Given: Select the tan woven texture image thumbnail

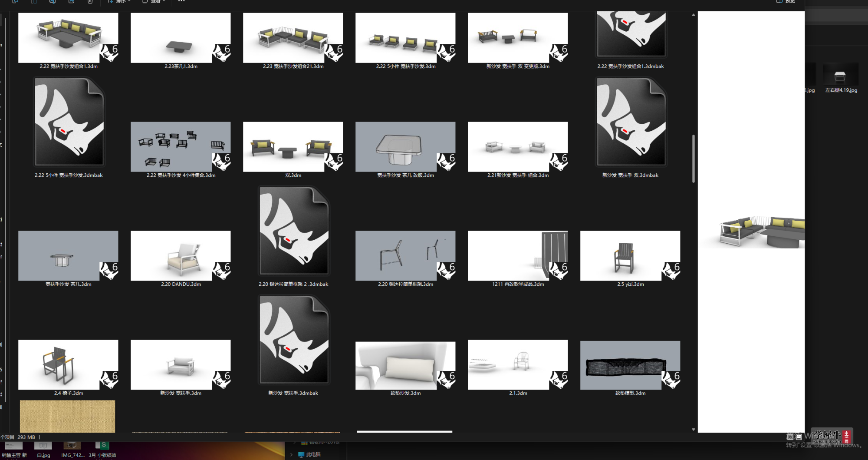Looking at the screenshot, I should pyautogui.click(x=68, y=416).
